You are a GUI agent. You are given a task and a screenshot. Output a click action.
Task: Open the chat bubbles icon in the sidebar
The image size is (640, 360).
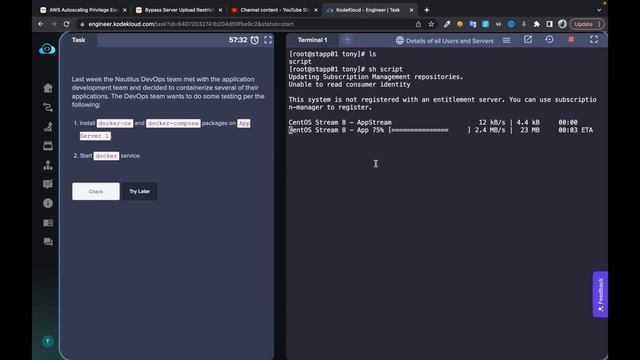point(48,242)
